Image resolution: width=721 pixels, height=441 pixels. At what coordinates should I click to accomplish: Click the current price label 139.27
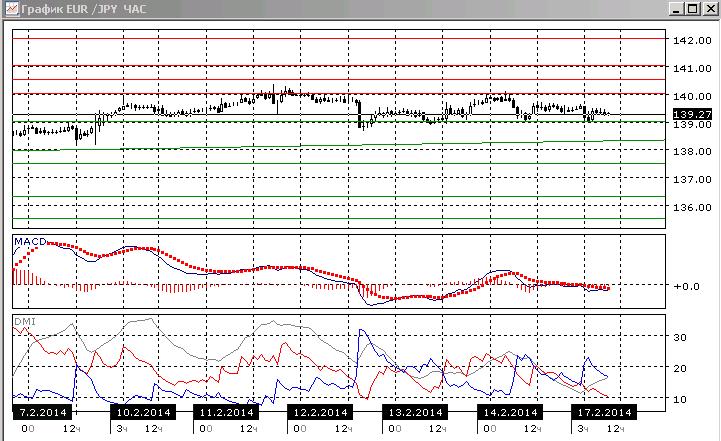coord(692,114)
